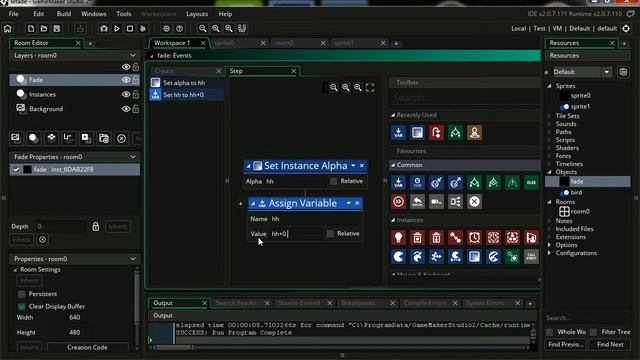Click the Value field containing hh+0

pyautogui.click(x=296, y=234)
